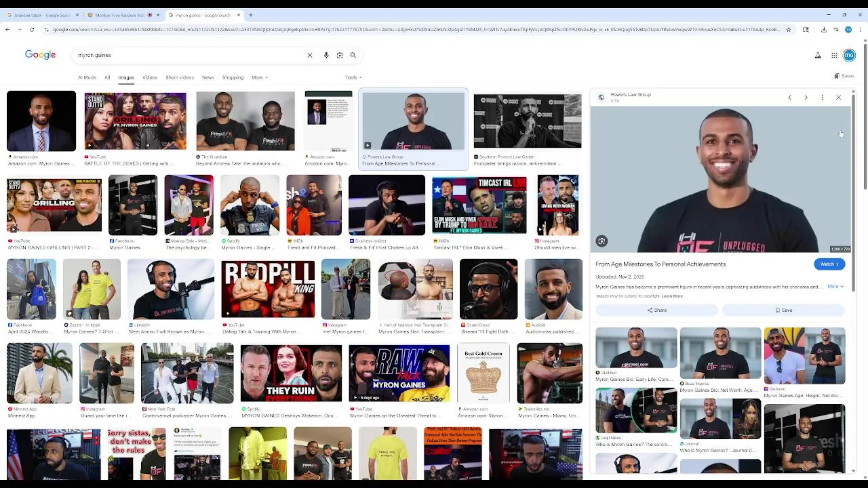Open REDPILL King YouTube thumbnail

pos(268,289)
